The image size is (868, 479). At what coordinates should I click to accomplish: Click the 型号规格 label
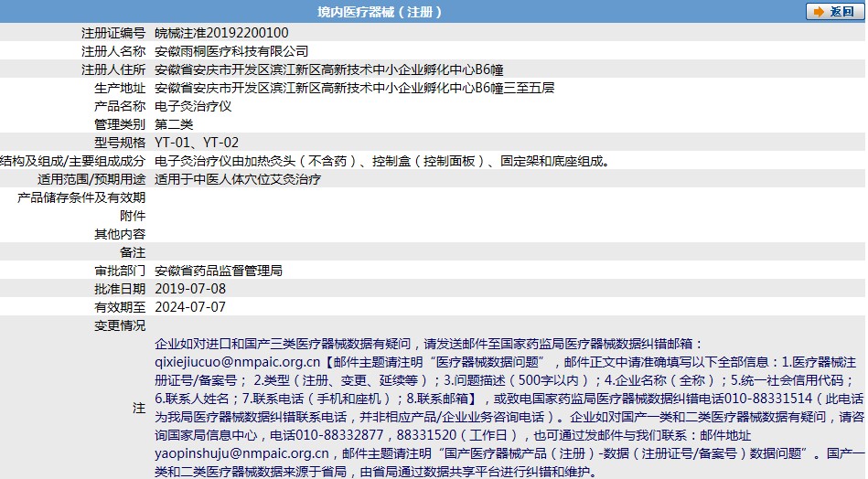(x=120, y=143)
